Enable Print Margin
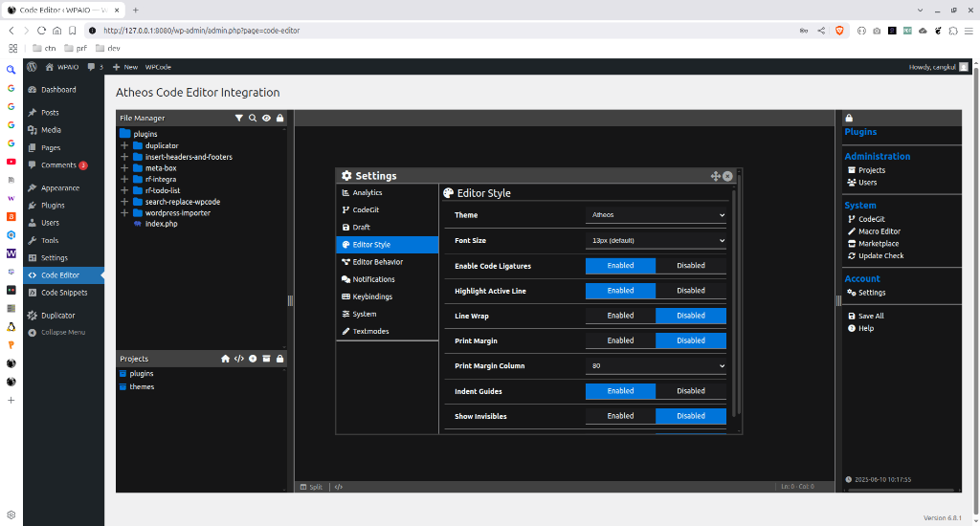This screenshot has width=980, height=526. coord(620,340)
